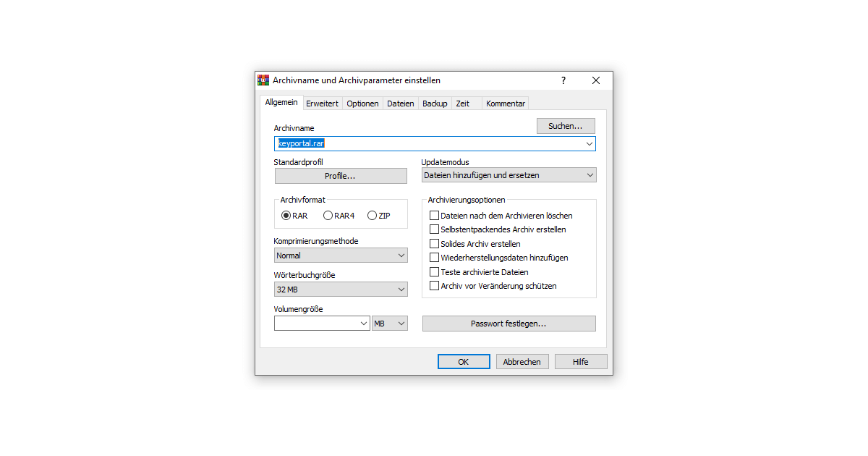This screenshot has width=868, height=456.
Task: Select the ZIP archive format
Action: pos(371,215)
